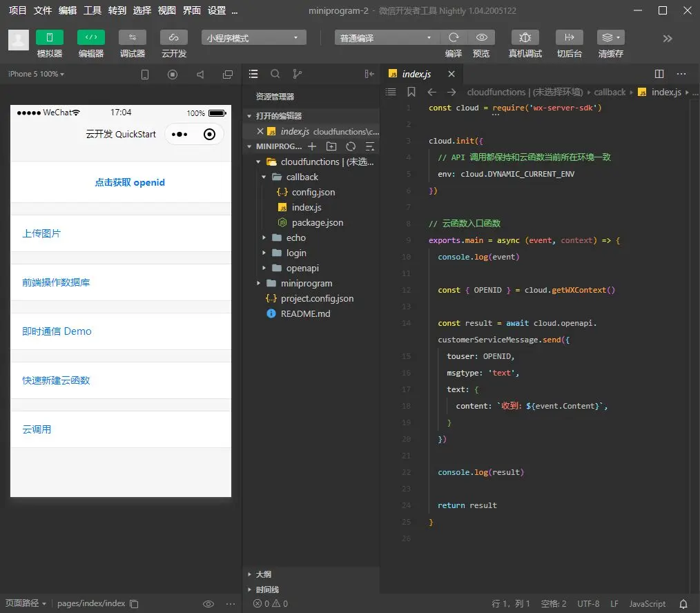Toggle the editor (编辑器) panel button

tap(91, 37)
